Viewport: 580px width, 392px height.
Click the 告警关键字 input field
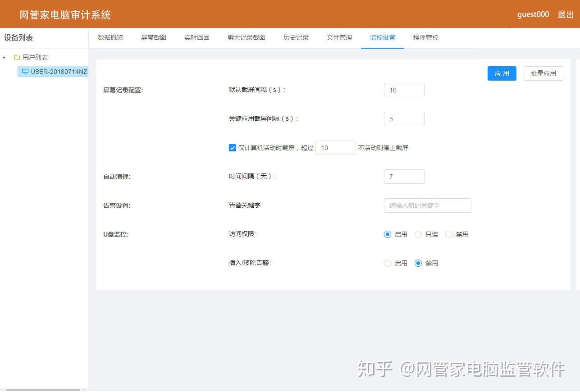click(x=428, y=205)
